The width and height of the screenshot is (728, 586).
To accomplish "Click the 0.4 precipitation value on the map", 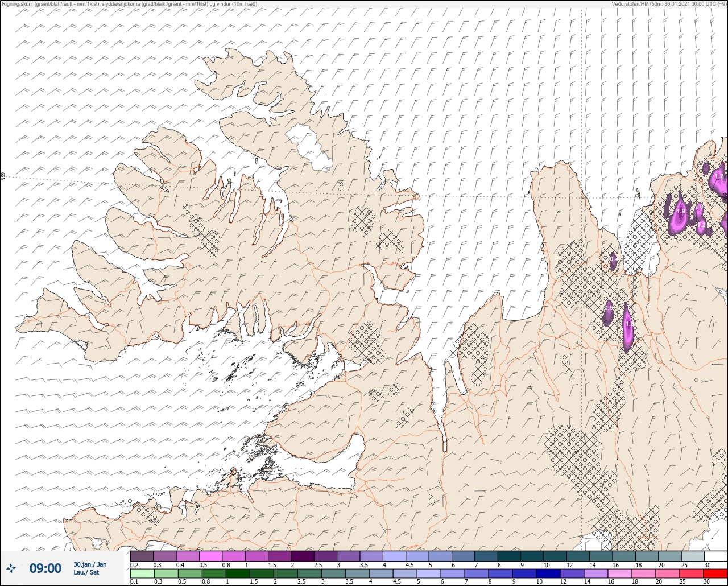I will pos(613,259).
